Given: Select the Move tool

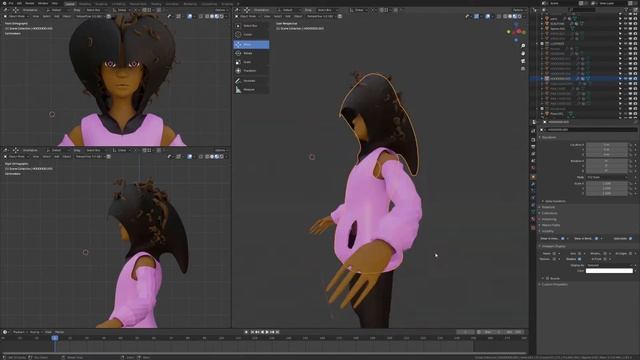Looking at the screenshot, I should tap(251, 44).
